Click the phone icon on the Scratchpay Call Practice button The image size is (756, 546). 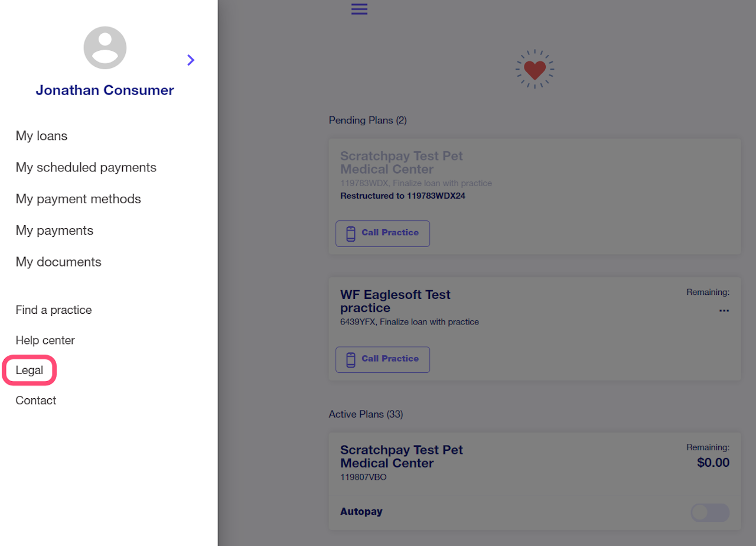[x=351, y=233]
